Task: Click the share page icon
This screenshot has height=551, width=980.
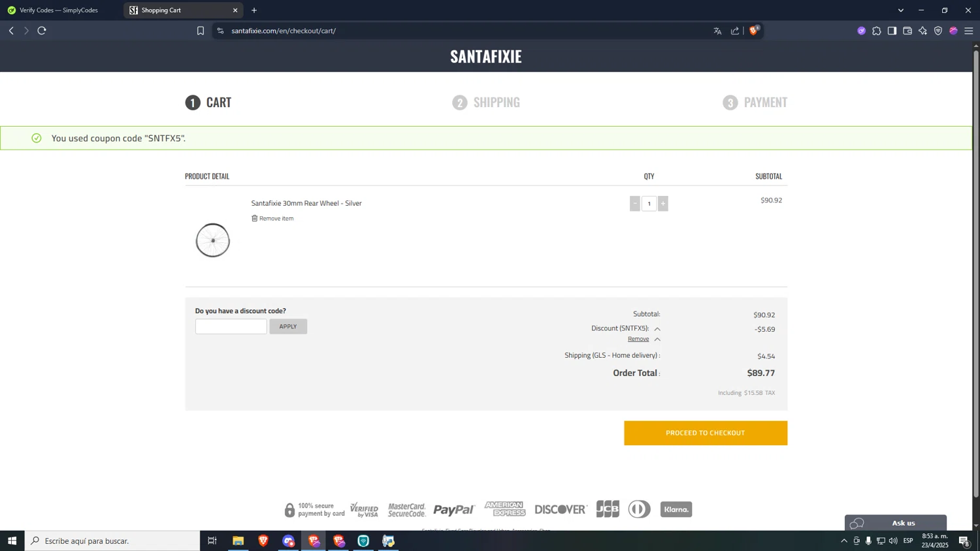Action: tap(735, 31)
